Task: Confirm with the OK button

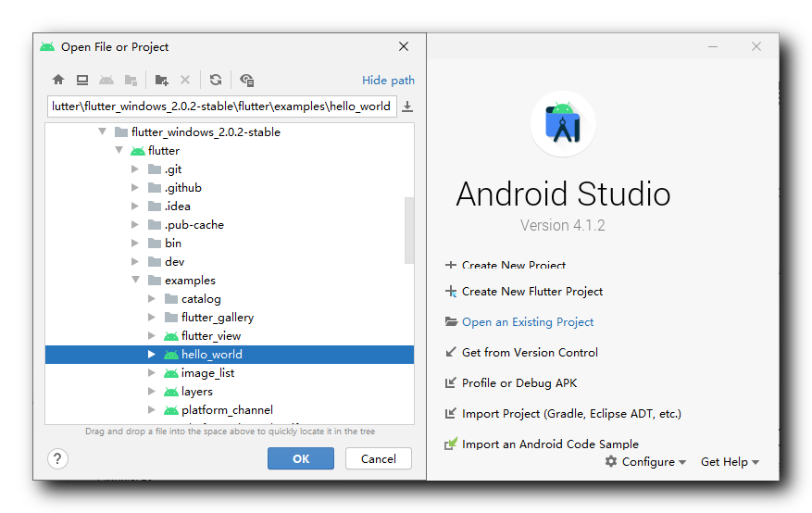Action: pos(301,458)
